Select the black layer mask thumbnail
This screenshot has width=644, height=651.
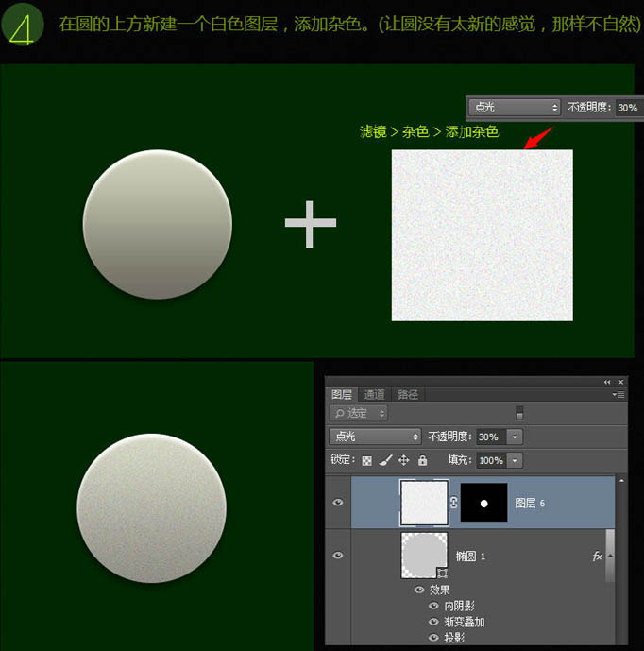[483, 504]
